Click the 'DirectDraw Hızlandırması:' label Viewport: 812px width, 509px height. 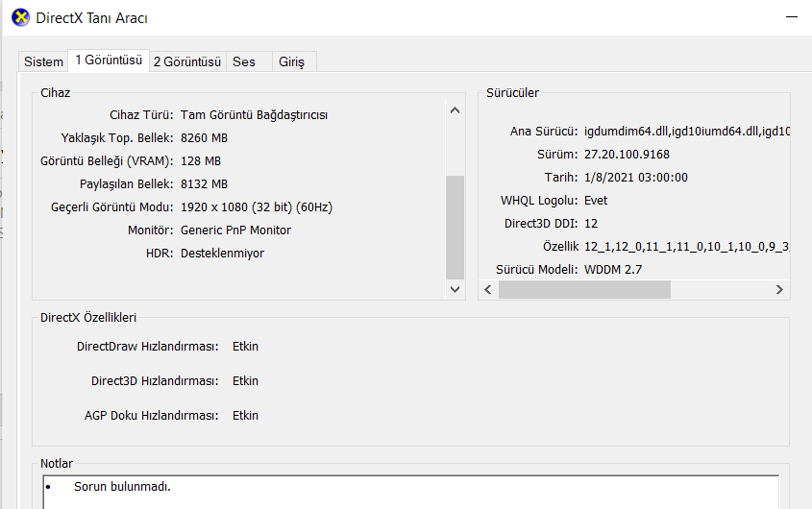click(x=148, y=347)
